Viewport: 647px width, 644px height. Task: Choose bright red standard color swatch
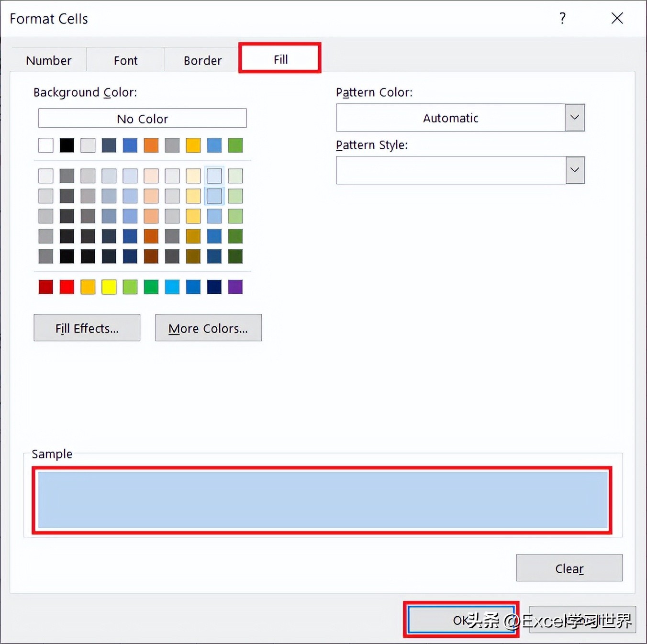pos(67,287)
